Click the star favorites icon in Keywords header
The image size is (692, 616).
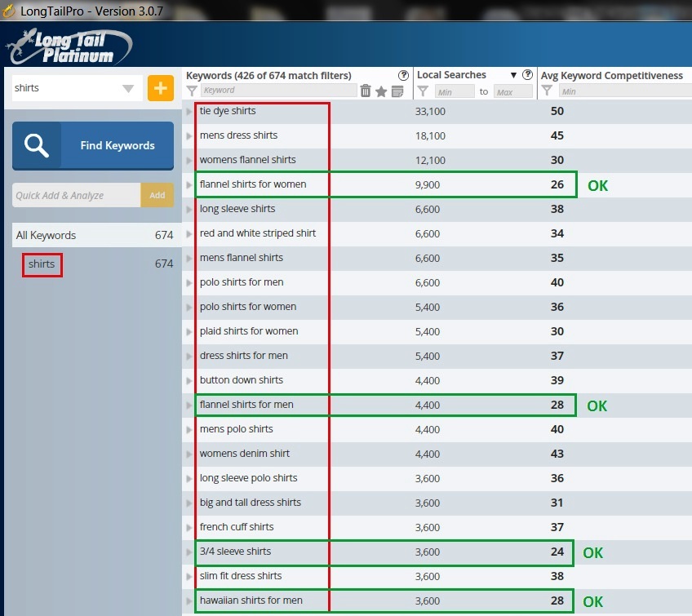point(381,91)
